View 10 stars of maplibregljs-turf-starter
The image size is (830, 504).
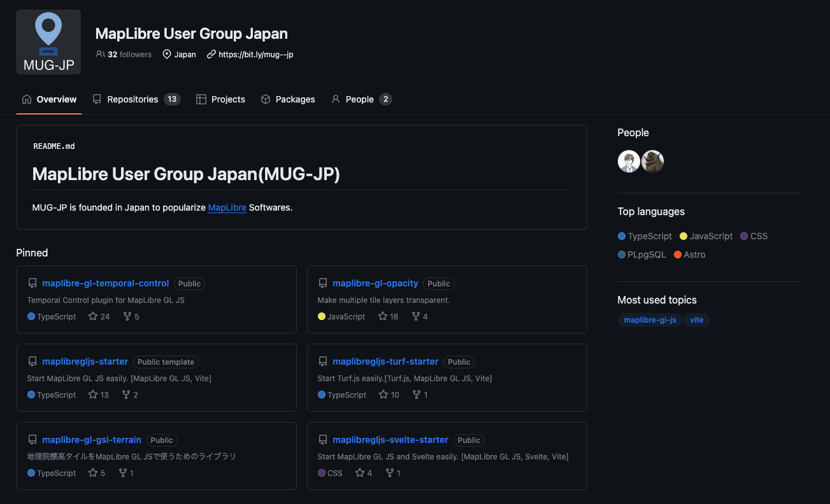pyautogui.click(x=389, y=395)
